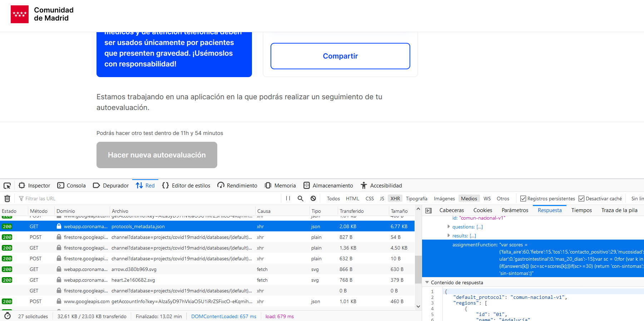This screenshot has height=321, width=644.
Task: Select the arrow.d380b969.svg request
Action: coord(207,269)
